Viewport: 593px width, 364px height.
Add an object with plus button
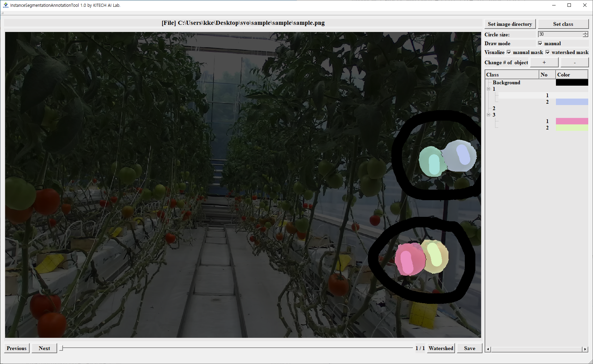pyautogui.click(x=544, y=63)
